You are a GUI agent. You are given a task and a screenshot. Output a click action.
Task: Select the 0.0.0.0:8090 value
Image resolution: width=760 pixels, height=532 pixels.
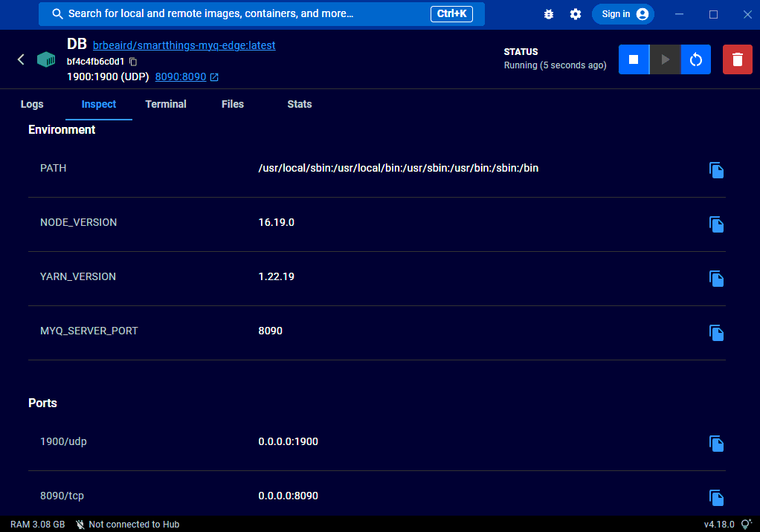288,496
